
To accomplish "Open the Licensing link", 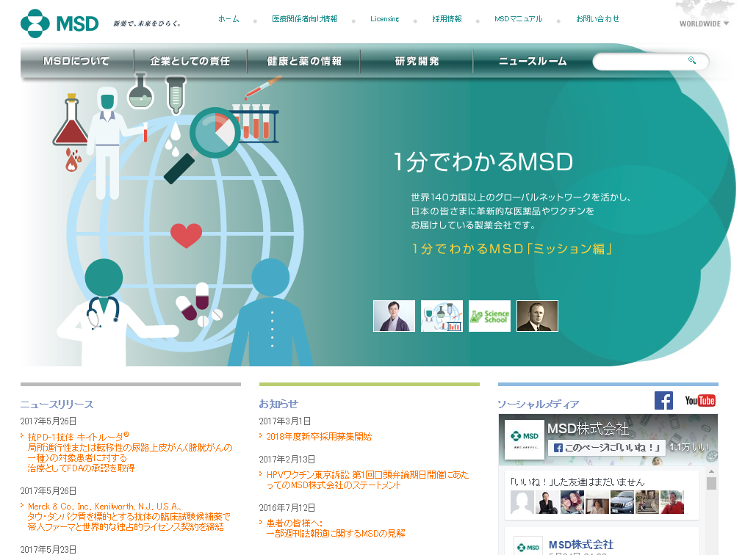I will point(384,19).
